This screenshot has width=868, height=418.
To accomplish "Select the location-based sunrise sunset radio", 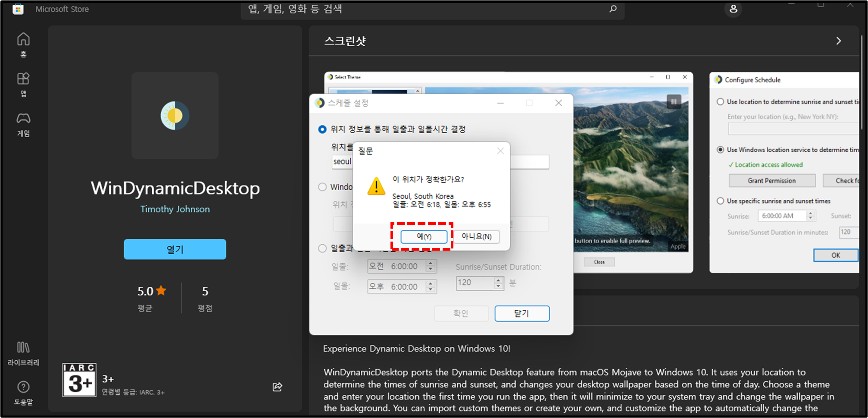I will 322,129.
